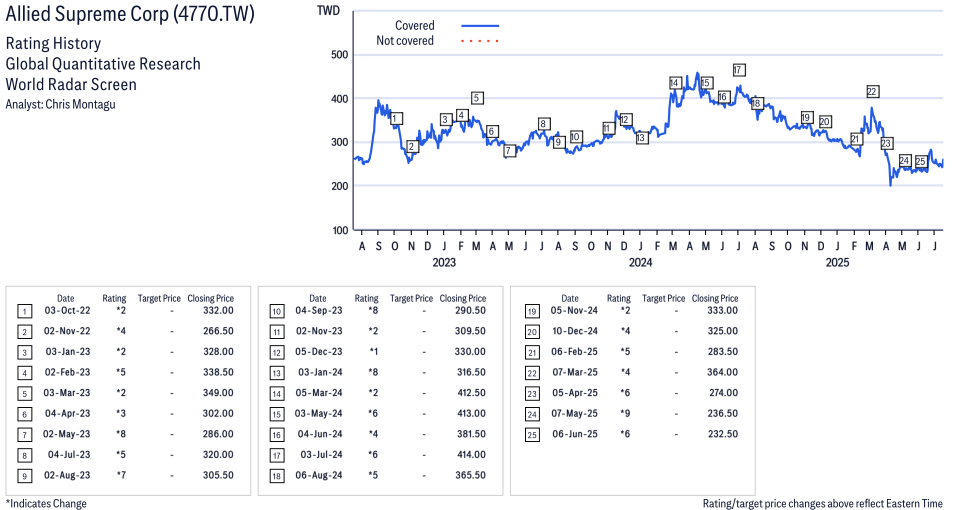954x510 pixels.
Task: Select chart marker 22 above the March 2025 spike
Action: coord(872,92)
